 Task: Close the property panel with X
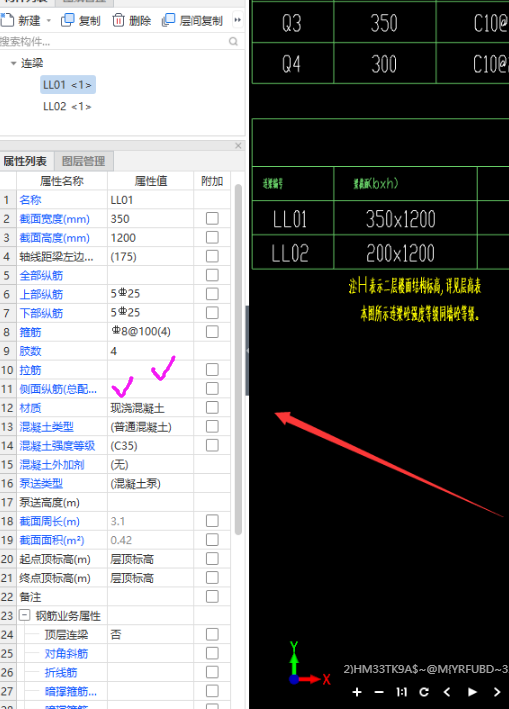(238, 146)
